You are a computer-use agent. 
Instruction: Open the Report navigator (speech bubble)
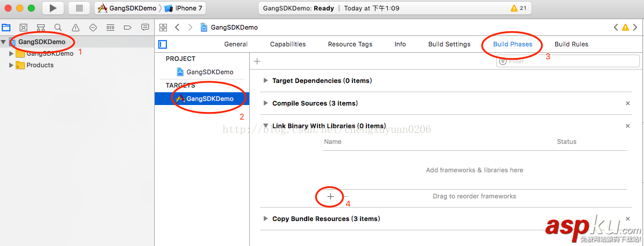click(145, 27)
